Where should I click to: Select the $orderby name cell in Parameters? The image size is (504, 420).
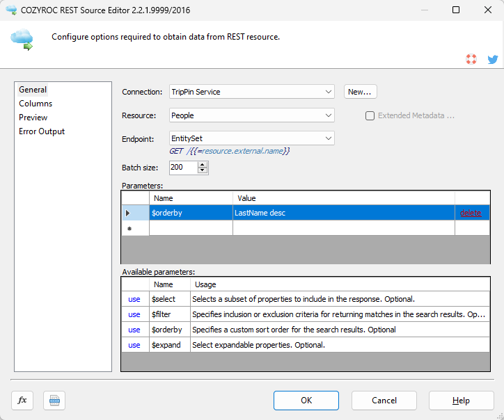tap(191, 213)
